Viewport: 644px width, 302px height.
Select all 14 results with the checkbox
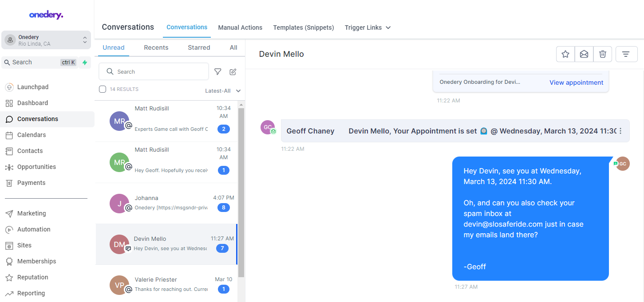102,89
